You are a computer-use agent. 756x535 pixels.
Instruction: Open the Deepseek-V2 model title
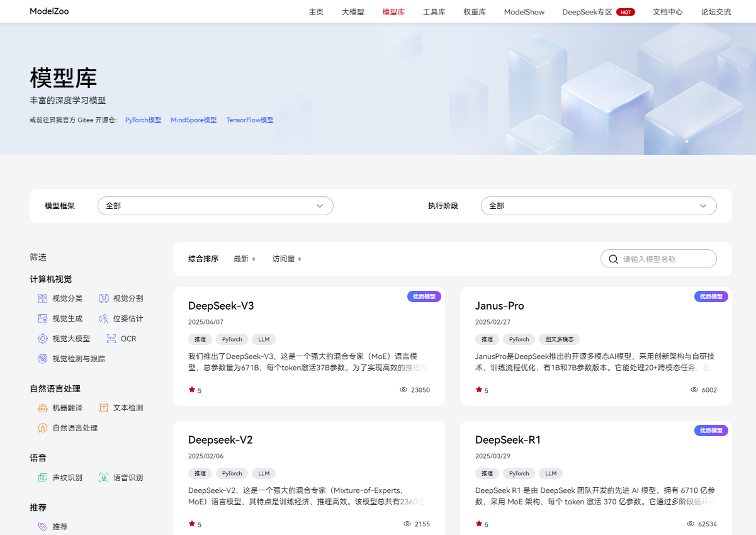coord(220,440)
